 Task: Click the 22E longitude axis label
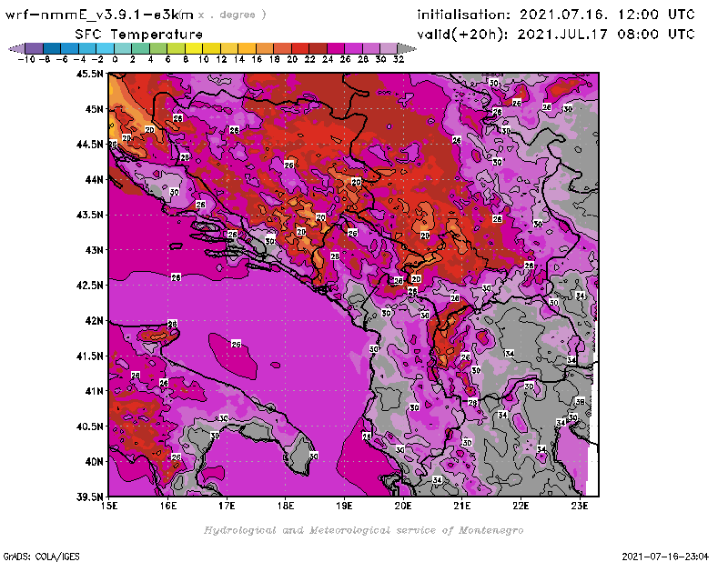click(521, 506)
